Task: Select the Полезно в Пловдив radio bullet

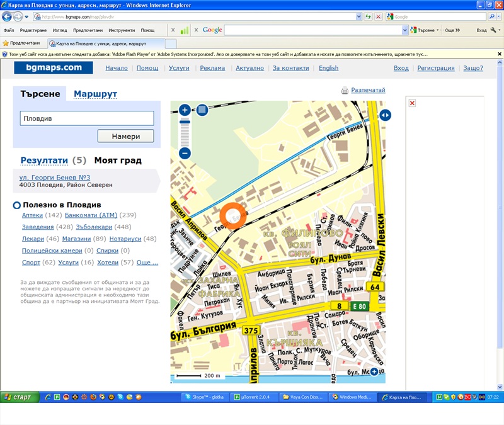Action: pyautogui.click(x=17, y=205)
